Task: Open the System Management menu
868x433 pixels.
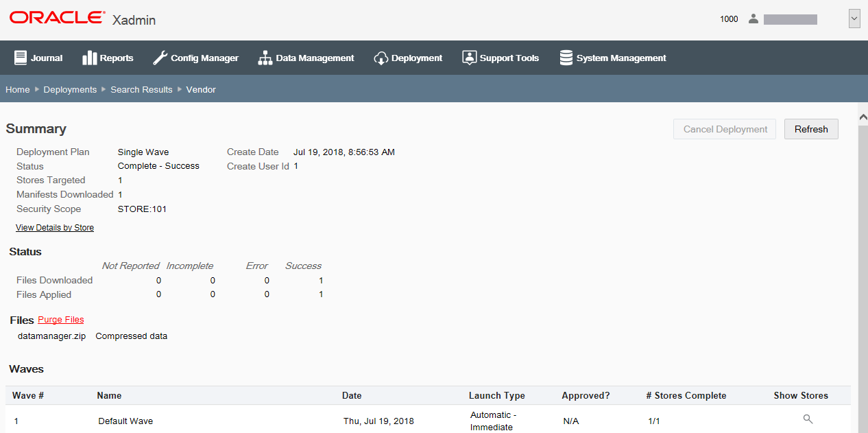Action: tap(613, 58)
